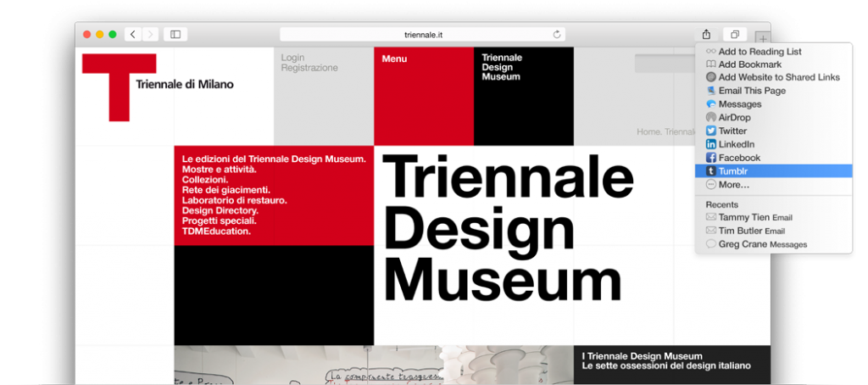Open the red Menu tile
Screen dimensions: 868x385
pos(424,97)
